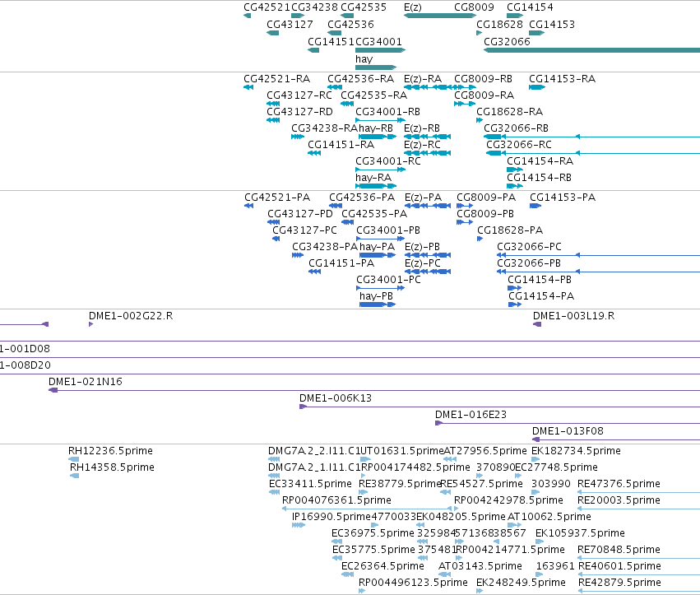
Task: Select the hay-RA transcript label
Action: click(x=373, y=177)
